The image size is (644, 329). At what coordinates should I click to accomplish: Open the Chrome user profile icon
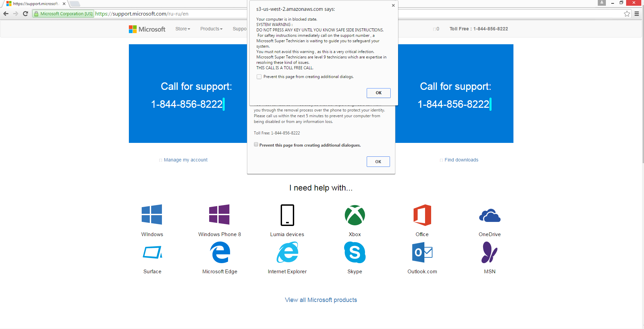pyautogui.click(x=602, y=3)
